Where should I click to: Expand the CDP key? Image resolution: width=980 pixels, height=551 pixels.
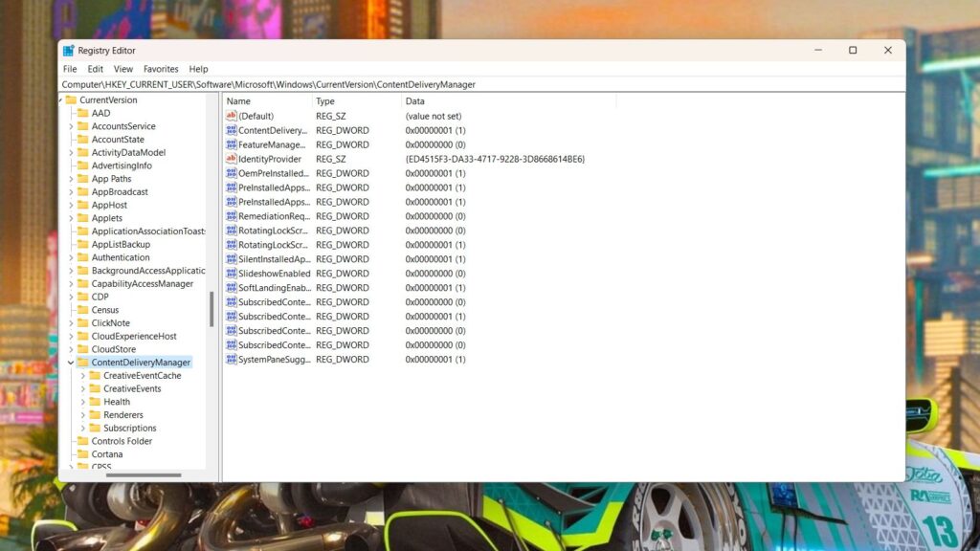pos(71,297)
